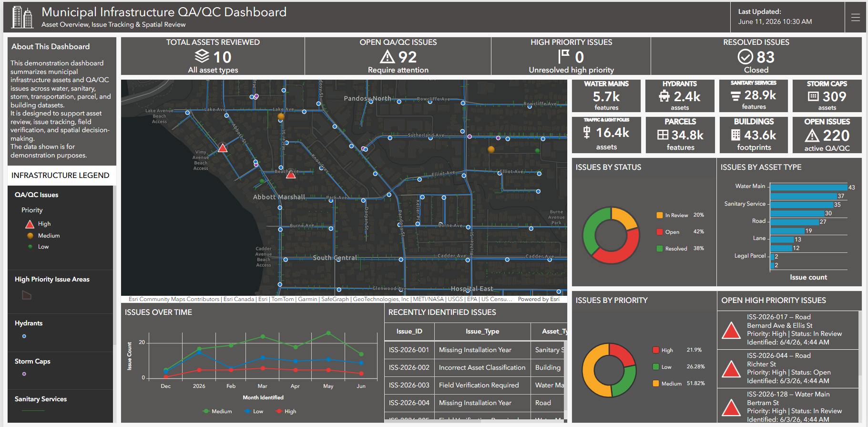Image resolution: width=868 pixels, height=427 pixels.
Task: Open the ISS-2026-017 Road issue entry
Action: click(787, 330)
